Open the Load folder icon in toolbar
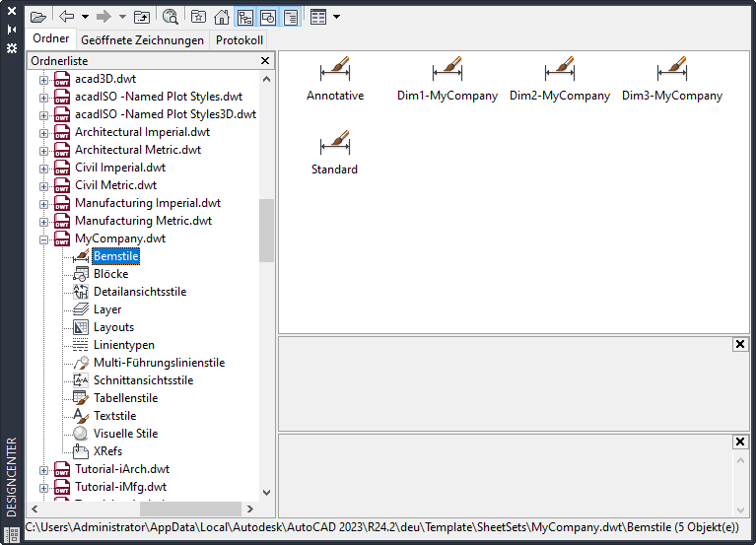The width and height of the screenshot is (756, 545). coord(38,18)
